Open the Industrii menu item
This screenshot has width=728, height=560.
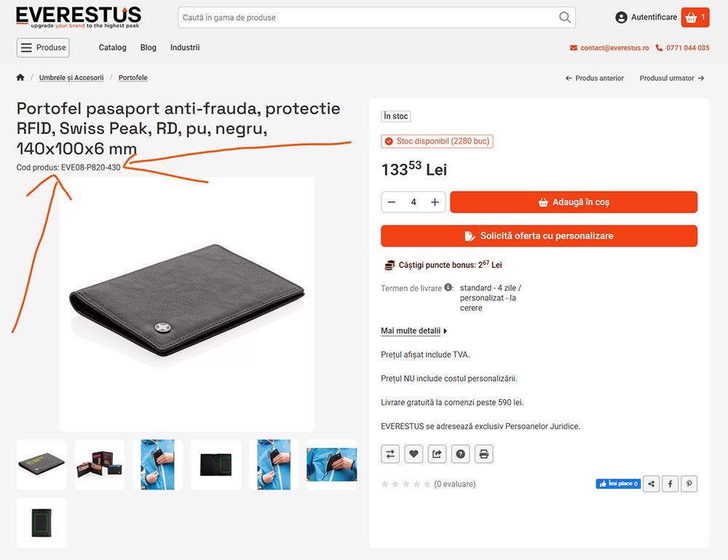[x=185, y=47]
